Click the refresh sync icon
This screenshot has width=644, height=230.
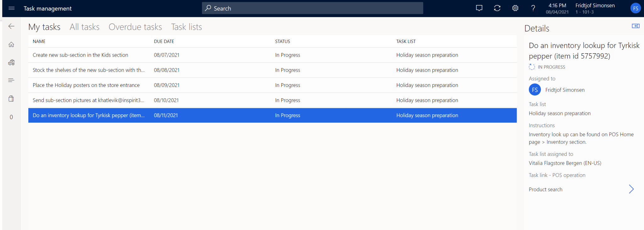tap(497, 8)
